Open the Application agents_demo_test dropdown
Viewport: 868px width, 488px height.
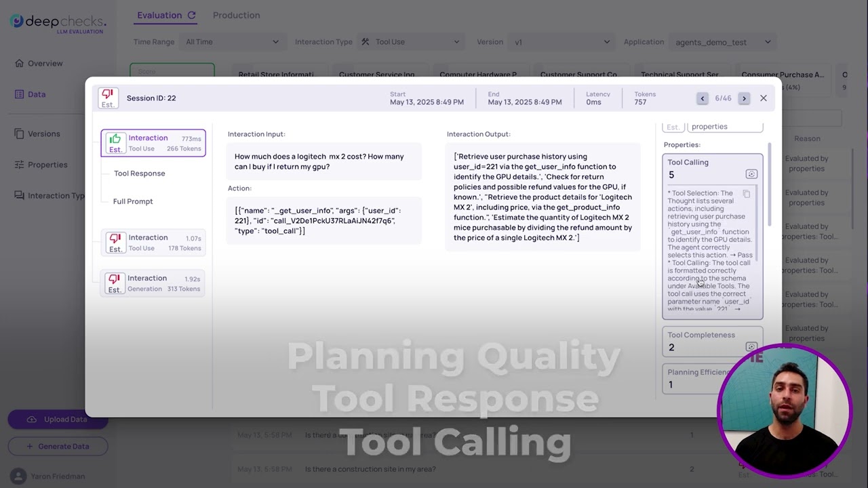(723, 42)
